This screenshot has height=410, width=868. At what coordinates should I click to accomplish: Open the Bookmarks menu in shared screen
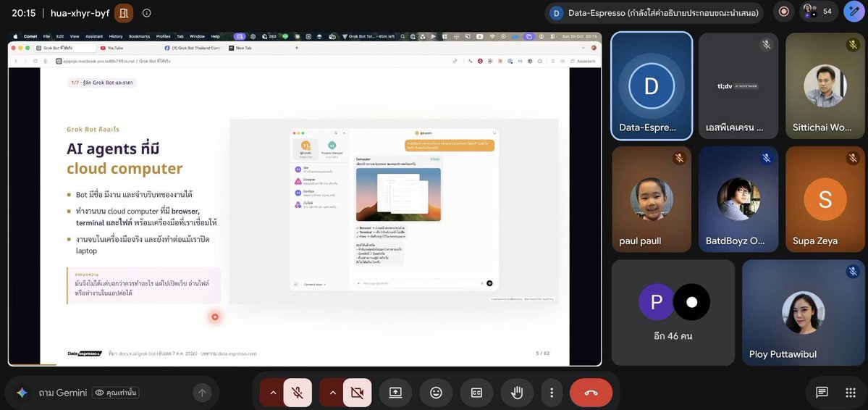click(x=140, y=36)
